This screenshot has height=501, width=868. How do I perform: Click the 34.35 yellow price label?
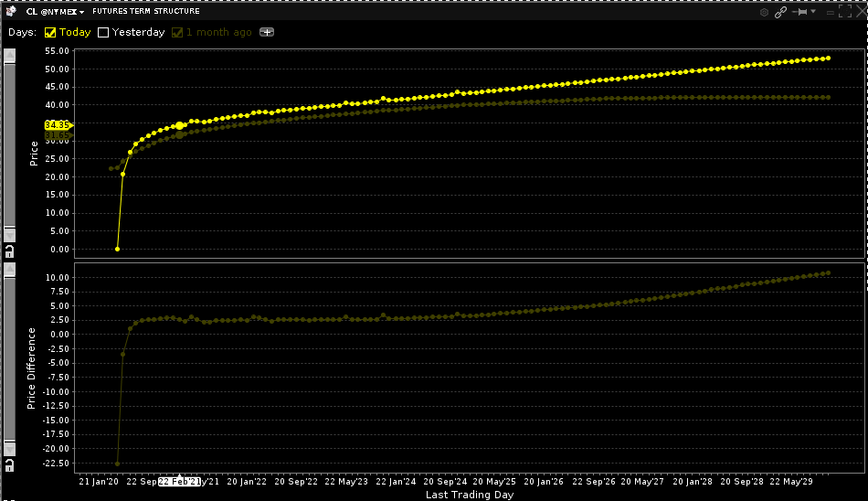tap(57, 125)
